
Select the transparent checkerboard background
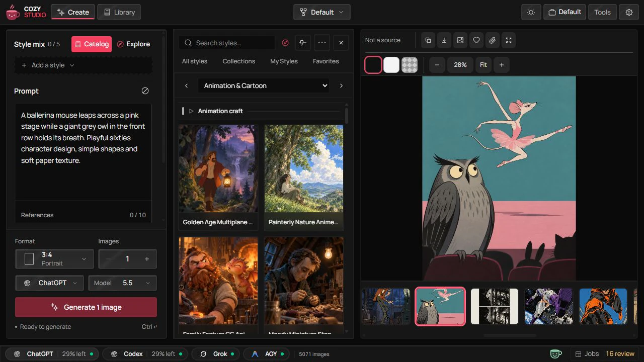pos(410,65)
